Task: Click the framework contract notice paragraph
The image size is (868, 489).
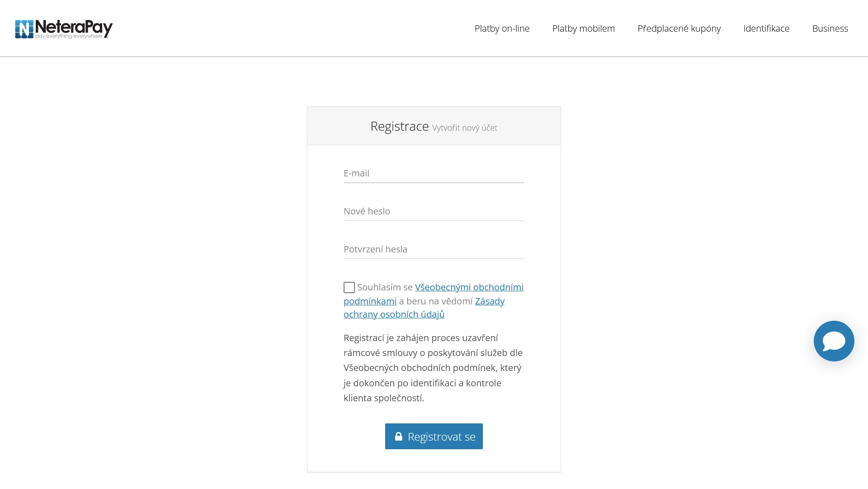Action: click(x=433, y=368)
